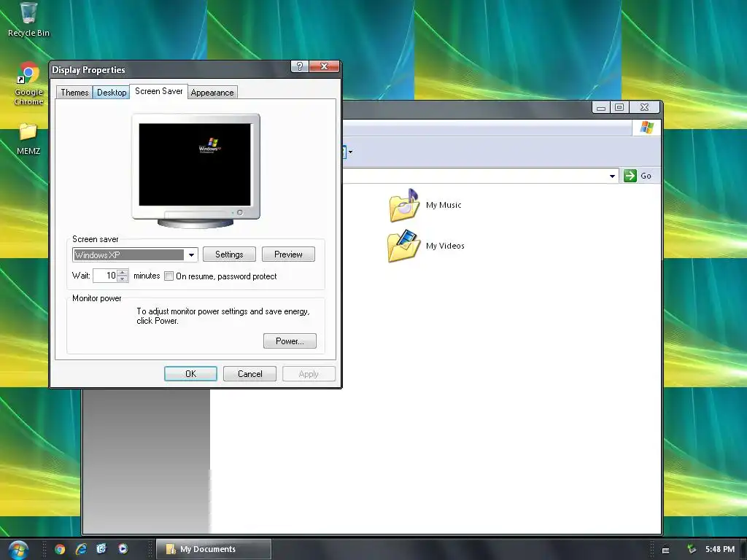747x560 pixels.
Task: Click the screen saver preview monitor
Action: (x=196, y=171)
